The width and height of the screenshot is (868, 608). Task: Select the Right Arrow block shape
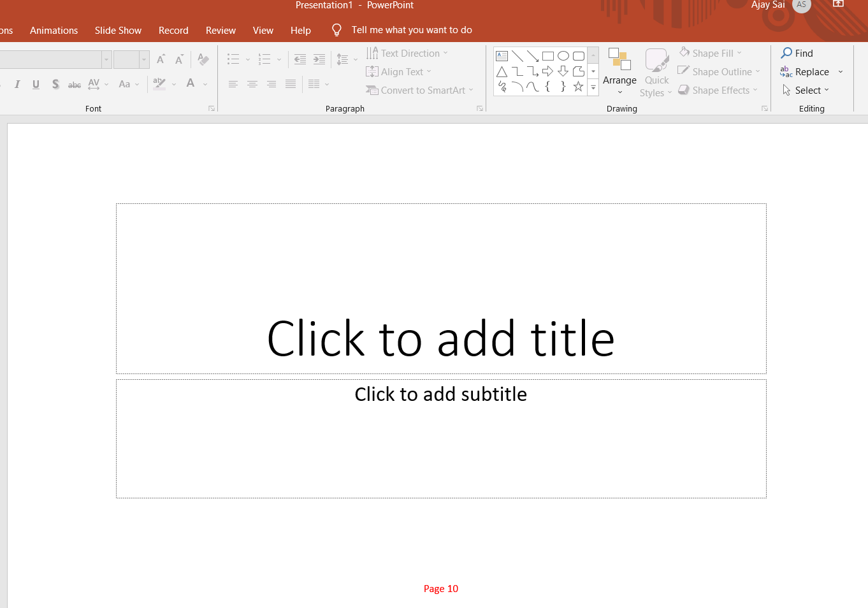point(547,71)
